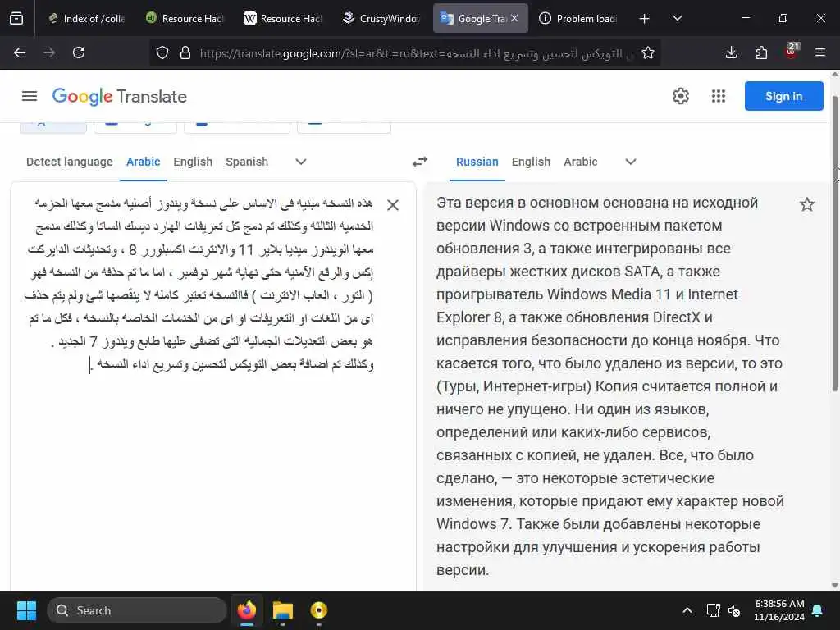Expand the list all tabs dropdown
The width and height of the screenshot is (840, 630).
(677, 19)
